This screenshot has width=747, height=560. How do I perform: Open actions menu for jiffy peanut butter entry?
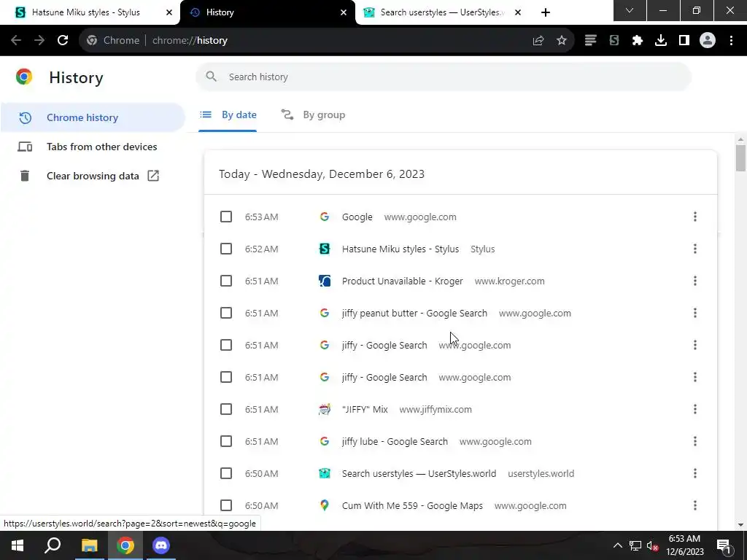695,313
